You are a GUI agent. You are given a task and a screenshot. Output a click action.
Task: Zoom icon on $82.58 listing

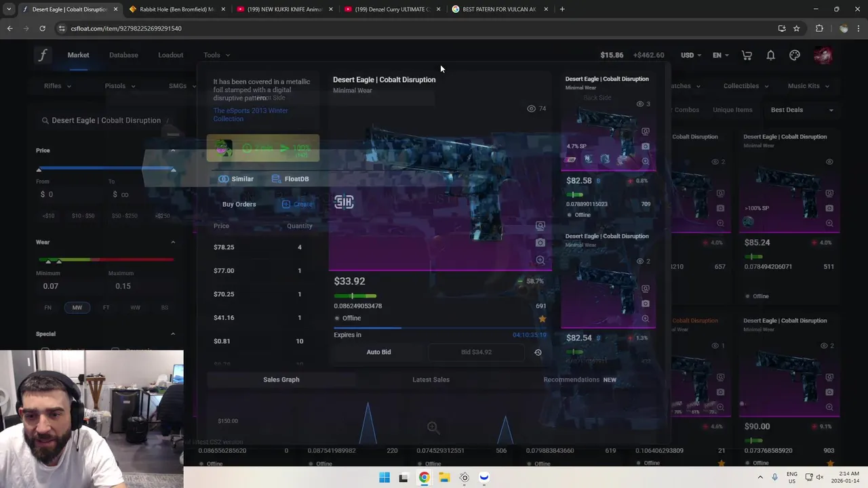pyautogui.click(x=646, y=161)
